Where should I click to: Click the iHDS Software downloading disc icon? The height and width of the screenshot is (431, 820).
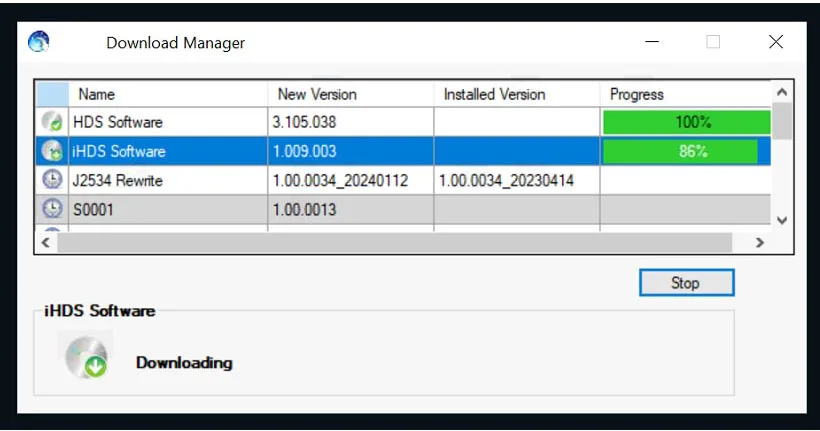52,151
